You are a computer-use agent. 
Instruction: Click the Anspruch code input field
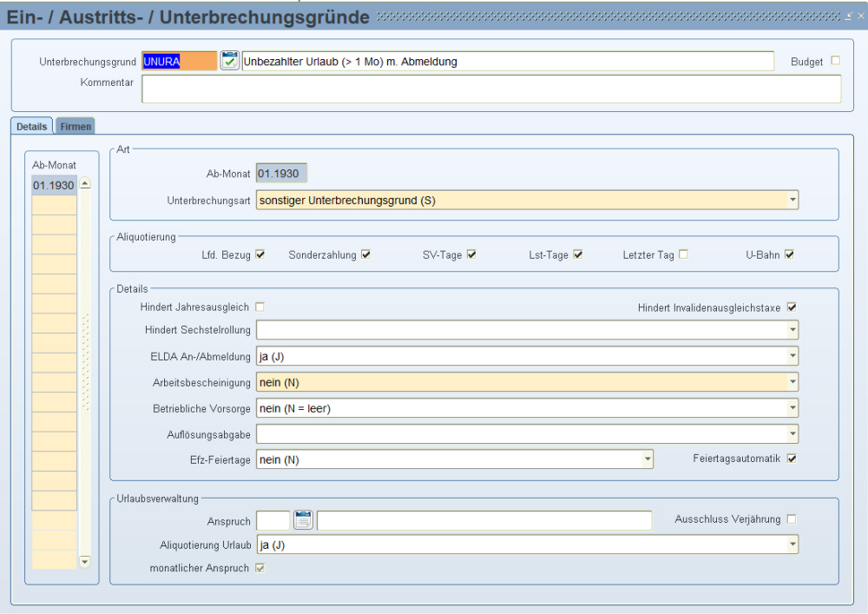click(273, 520)
